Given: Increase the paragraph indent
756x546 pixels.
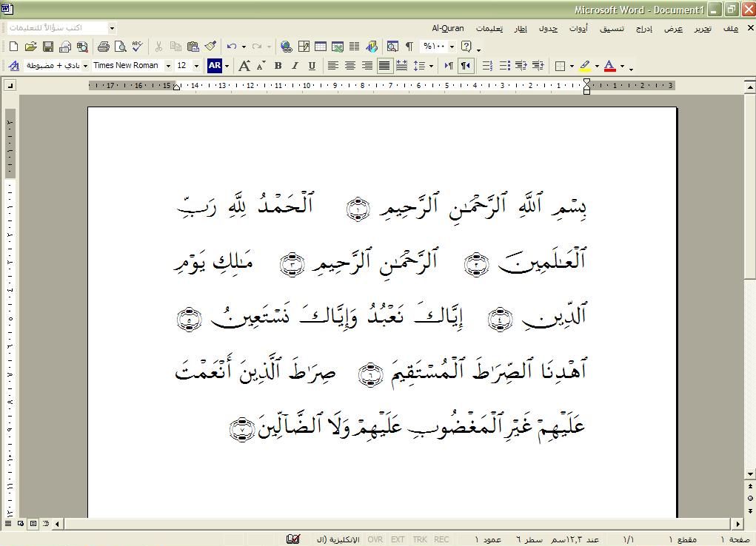Looking at the screenshot, I should [538, 66].
